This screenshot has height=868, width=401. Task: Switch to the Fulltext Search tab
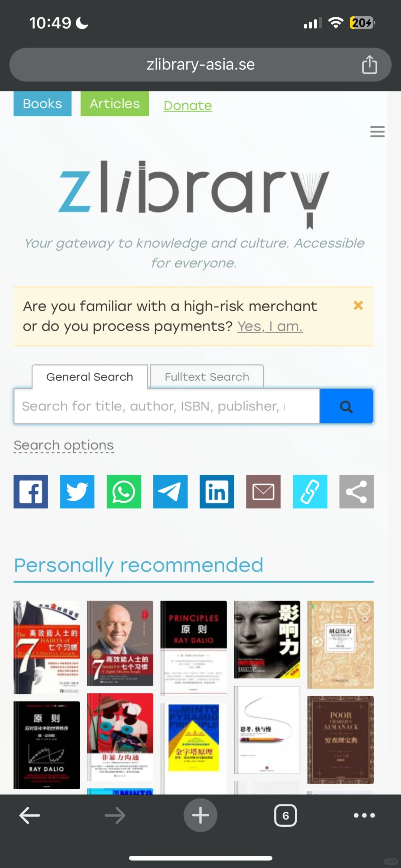coord(207,377)
